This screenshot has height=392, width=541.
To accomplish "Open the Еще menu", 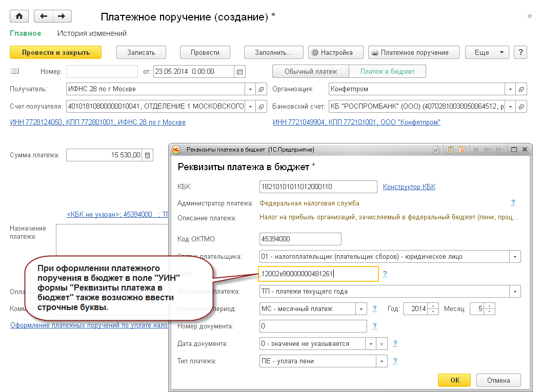I will point(486,52).
